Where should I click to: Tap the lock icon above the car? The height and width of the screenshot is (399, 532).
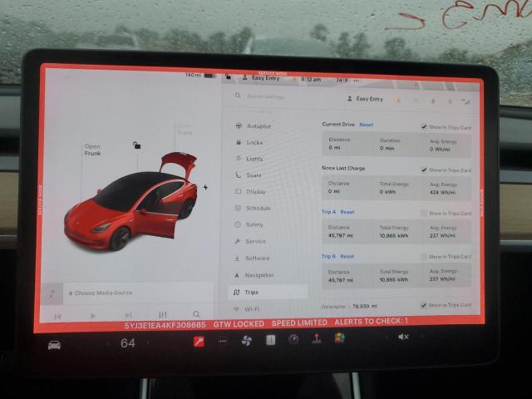pyautogui.click(x=136, y=145)
